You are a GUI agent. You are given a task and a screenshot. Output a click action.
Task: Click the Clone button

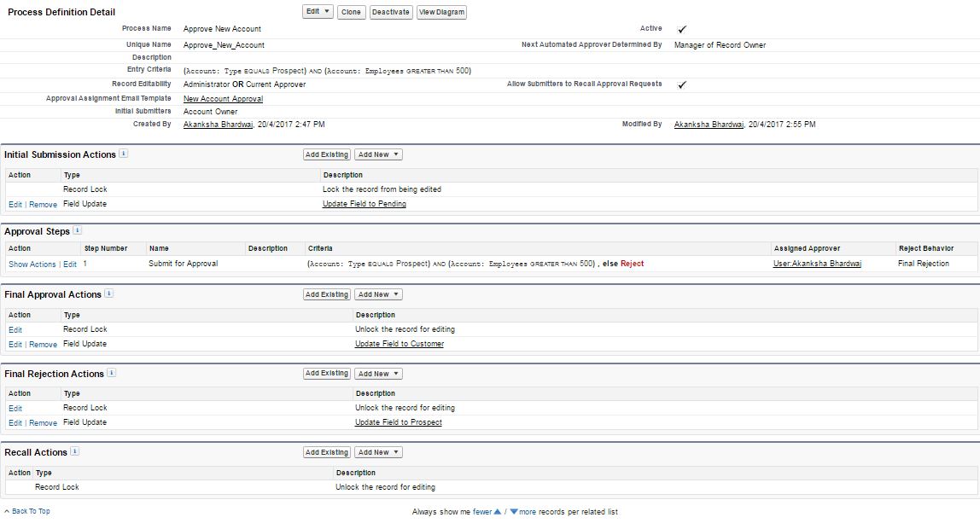click(x=351, y=12)
